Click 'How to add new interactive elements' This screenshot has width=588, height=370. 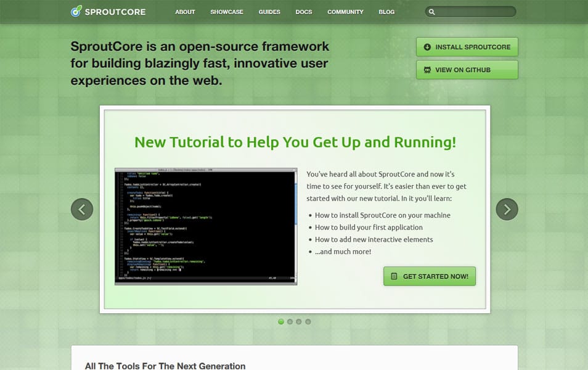coord(374,239)
